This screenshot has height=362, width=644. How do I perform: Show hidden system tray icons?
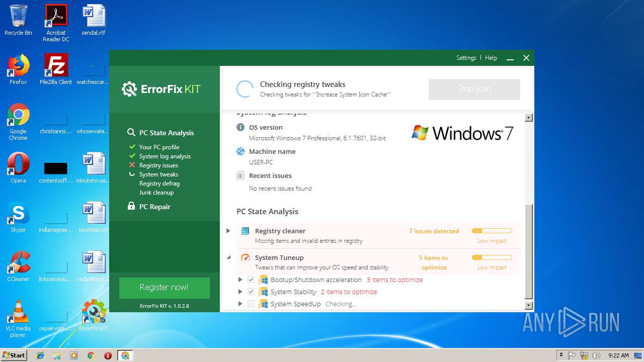[x=561, y=355]
